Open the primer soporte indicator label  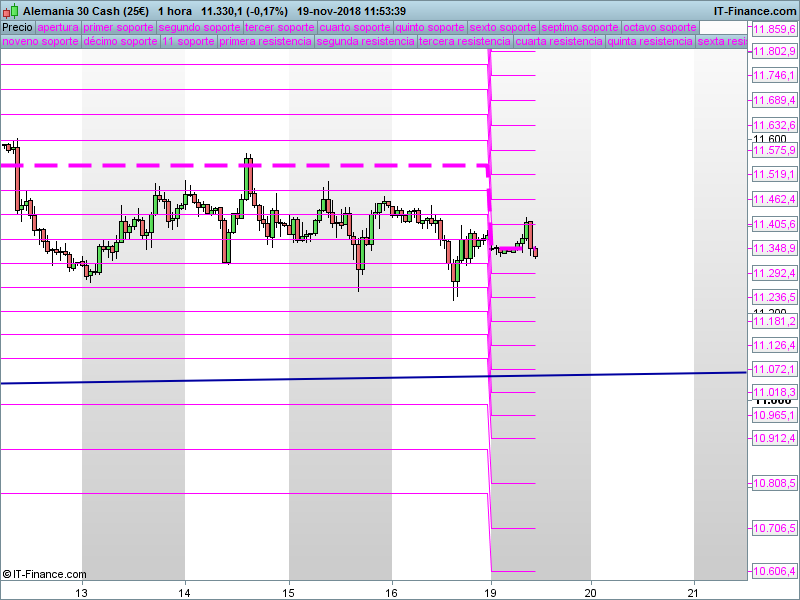coord(118,27)
